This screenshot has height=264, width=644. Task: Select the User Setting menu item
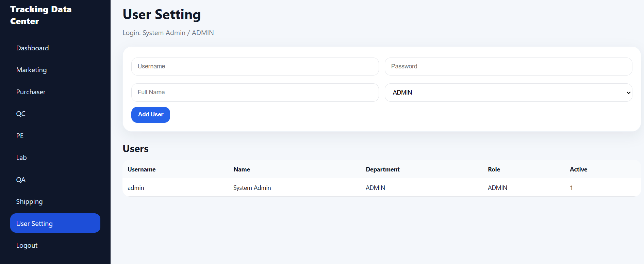pyautogui.click(x=55, y=223)
